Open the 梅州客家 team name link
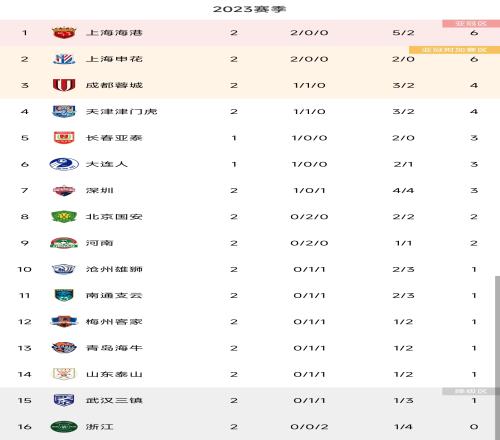Screen dimensions: 500x440 [x=114, y=322]
